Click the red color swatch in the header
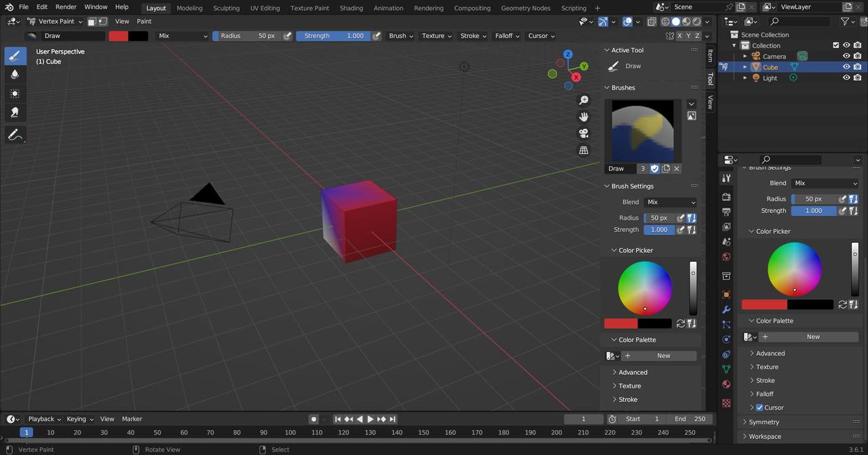Image resolution: width=868 pixels, height=455 pixels. (119, 36)
